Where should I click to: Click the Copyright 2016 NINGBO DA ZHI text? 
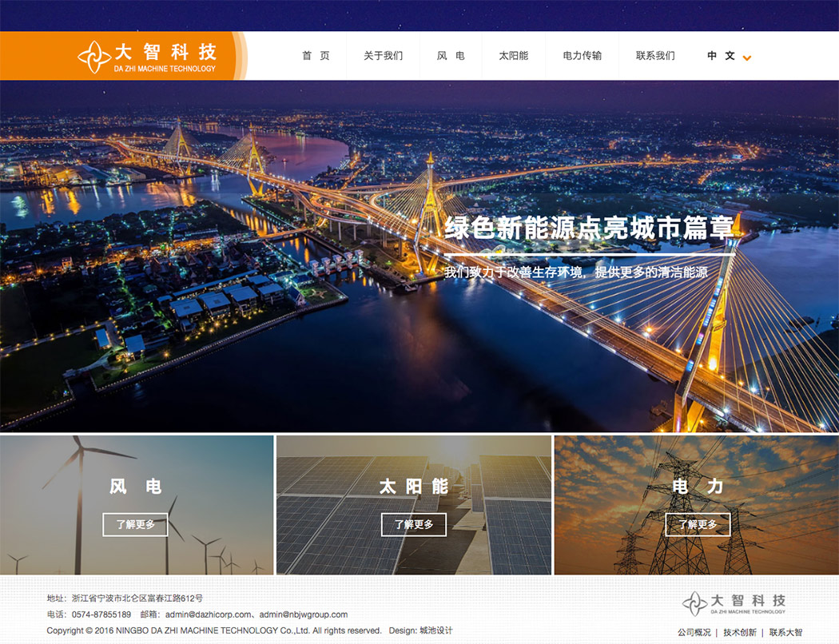click(x=214, y=630)
